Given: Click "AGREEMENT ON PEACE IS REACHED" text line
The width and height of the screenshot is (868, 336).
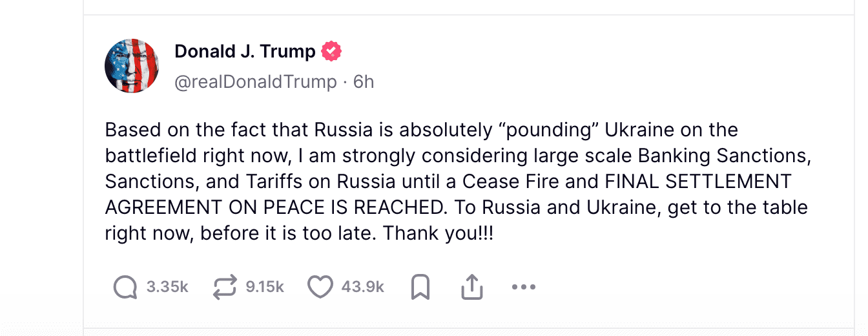Looking at the screenshot, I should 274,207.
